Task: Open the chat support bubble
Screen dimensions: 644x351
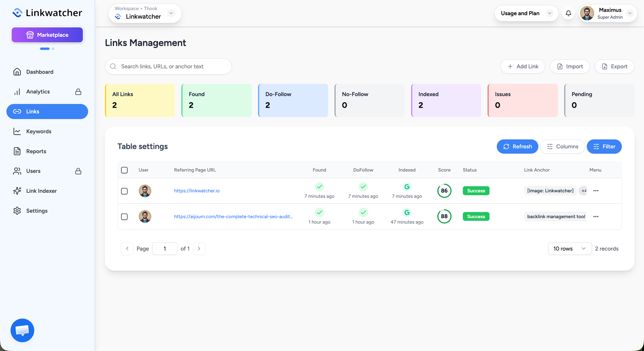Action: coord(22,330)
